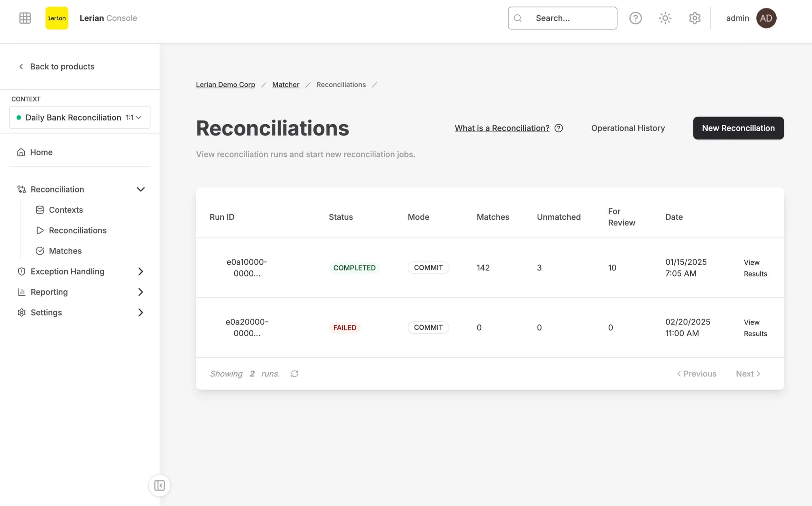Collapse the Reconciliation sidebar section
Viewport: 812px width, 506px height.
[140, 189]
